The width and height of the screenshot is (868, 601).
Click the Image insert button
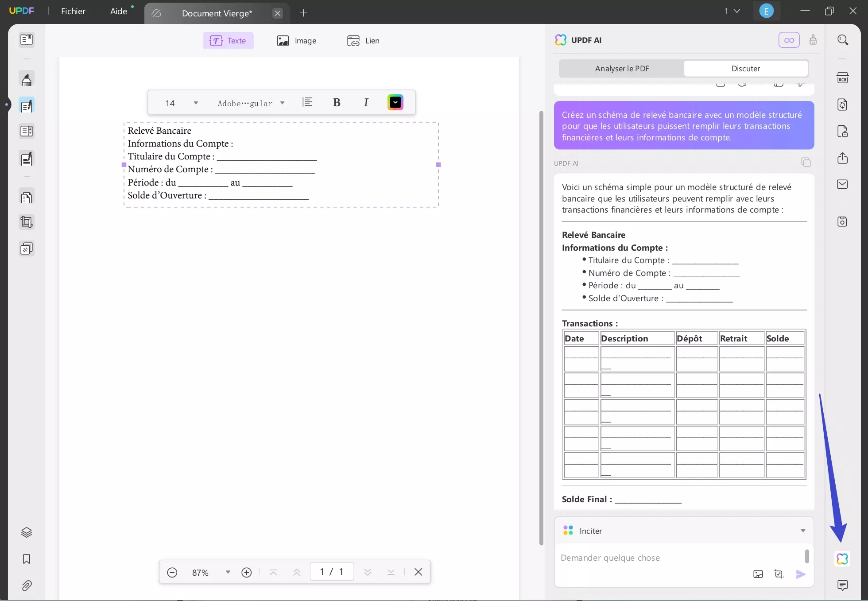point(297,41)
